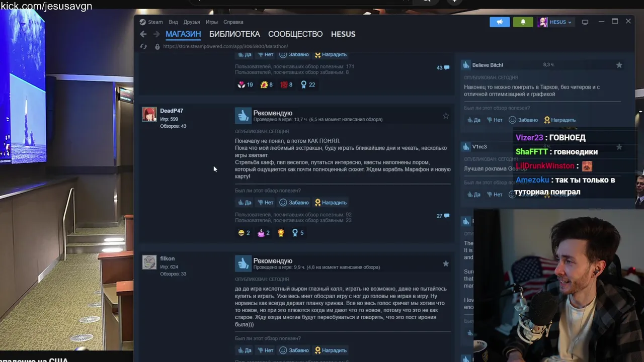Click Забавно under the top review
644x362 pixels.
(x=294, y=54)
